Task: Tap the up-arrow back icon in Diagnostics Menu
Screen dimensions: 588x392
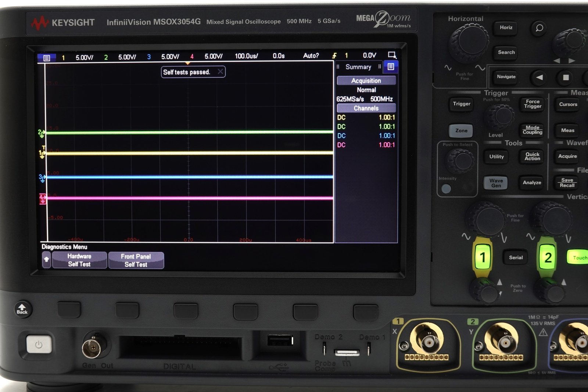Action: point(47,260)
